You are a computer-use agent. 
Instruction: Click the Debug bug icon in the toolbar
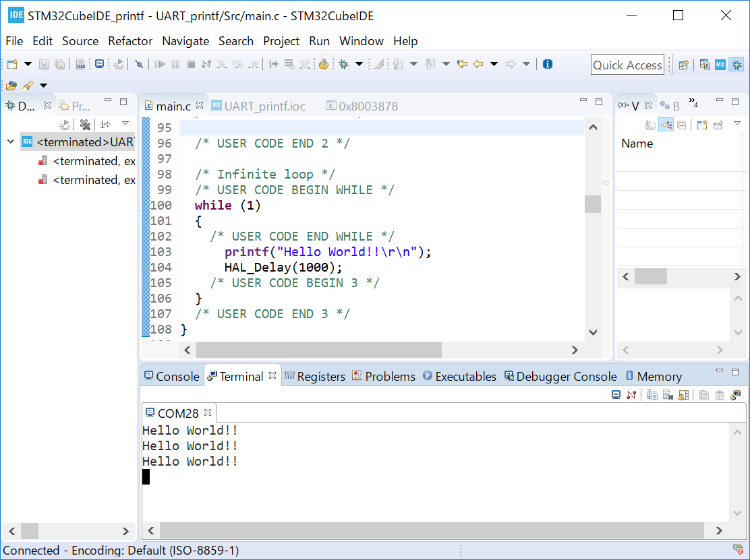point(343,64)
